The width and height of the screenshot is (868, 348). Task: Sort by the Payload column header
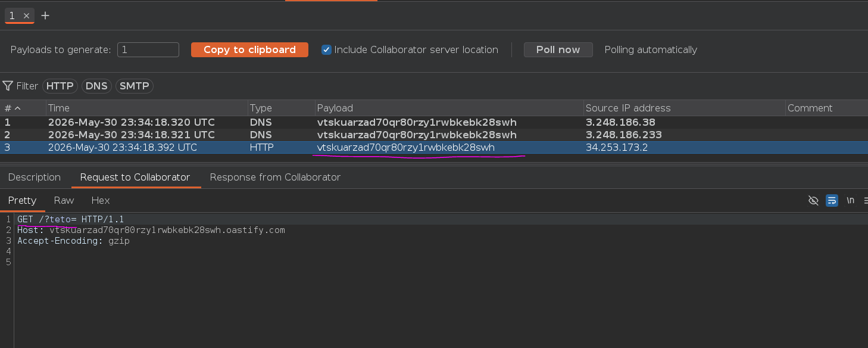(449, 108)
